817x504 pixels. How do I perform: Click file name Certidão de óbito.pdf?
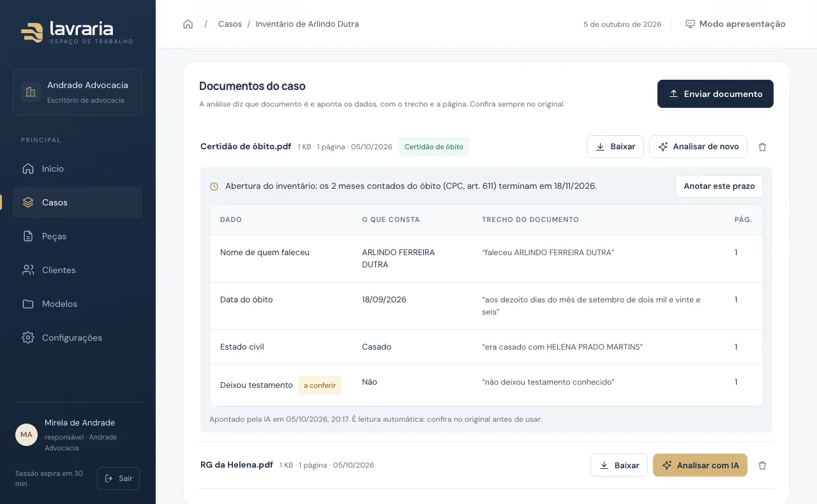coord(246,146)
